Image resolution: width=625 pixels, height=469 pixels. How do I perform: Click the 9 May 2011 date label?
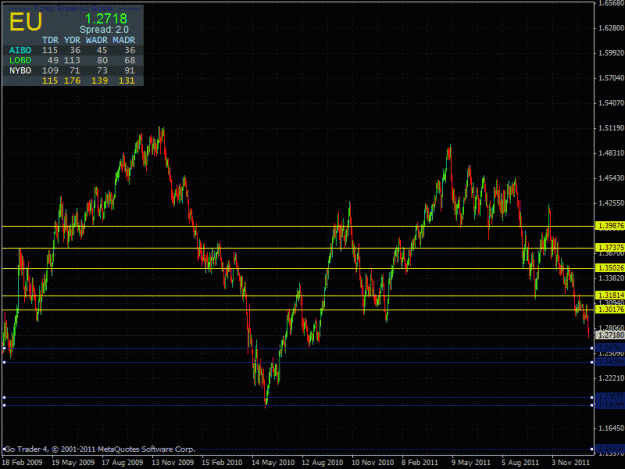pos(471,463)
